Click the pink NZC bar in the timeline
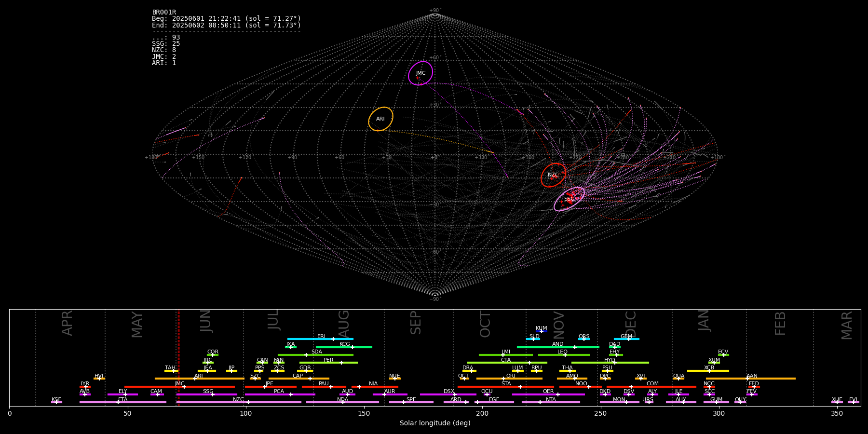This screenshot has width=868, height=434. [x=239, y=402]
